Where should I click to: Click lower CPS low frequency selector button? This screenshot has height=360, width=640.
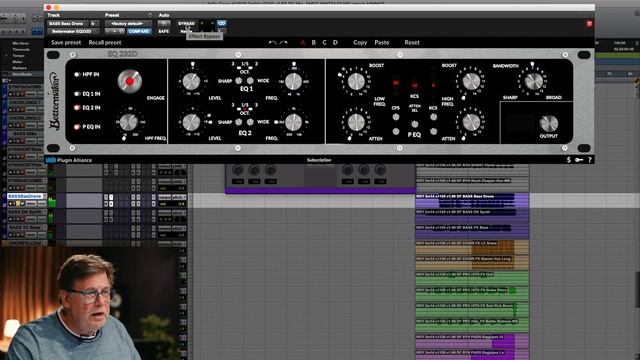tap(396, 131)
